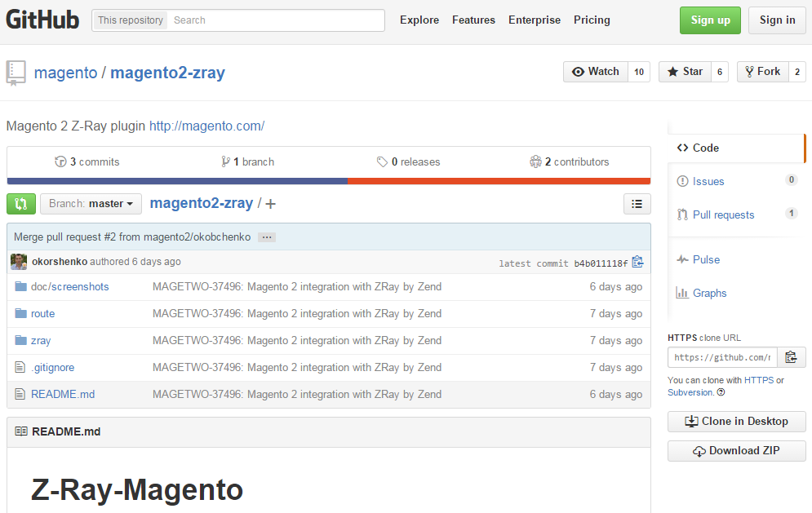Click the .gitignore file icon
The height and width of the screenshot is (513, 812).
[20, 368]
